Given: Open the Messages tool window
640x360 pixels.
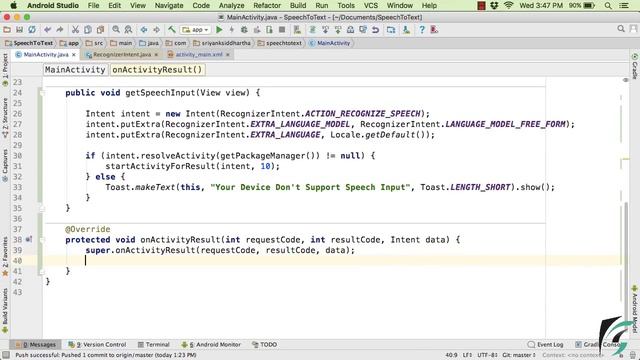Looking at the screenshot, I should click(36, 345).
